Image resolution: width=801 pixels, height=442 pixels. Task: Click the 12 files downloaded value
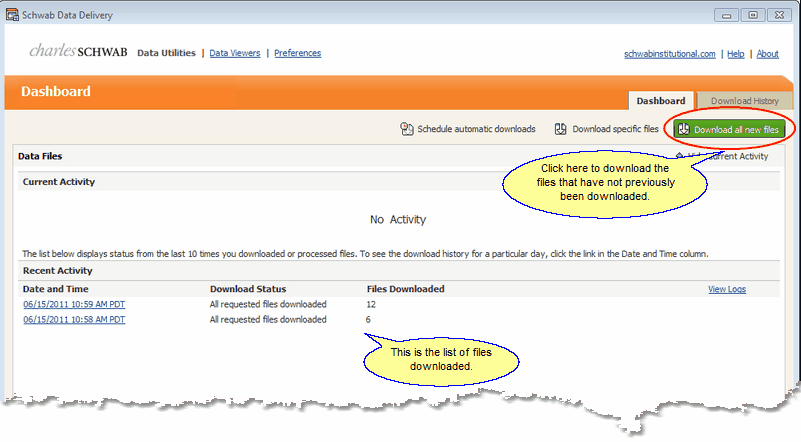371,305
